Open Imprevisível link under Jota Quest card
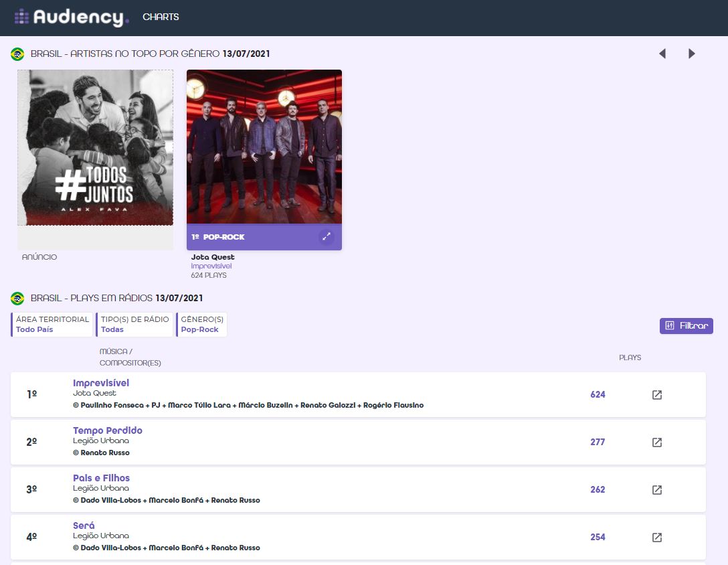The width and height of the screenshot is (728, 565). click(211, 266)
